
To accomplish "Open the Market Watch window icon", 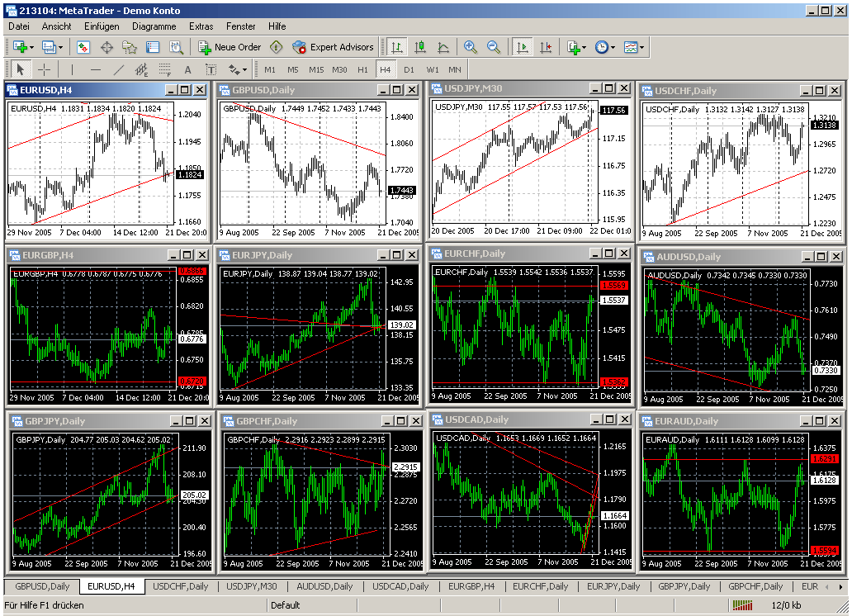I will [x=83, y=47].
